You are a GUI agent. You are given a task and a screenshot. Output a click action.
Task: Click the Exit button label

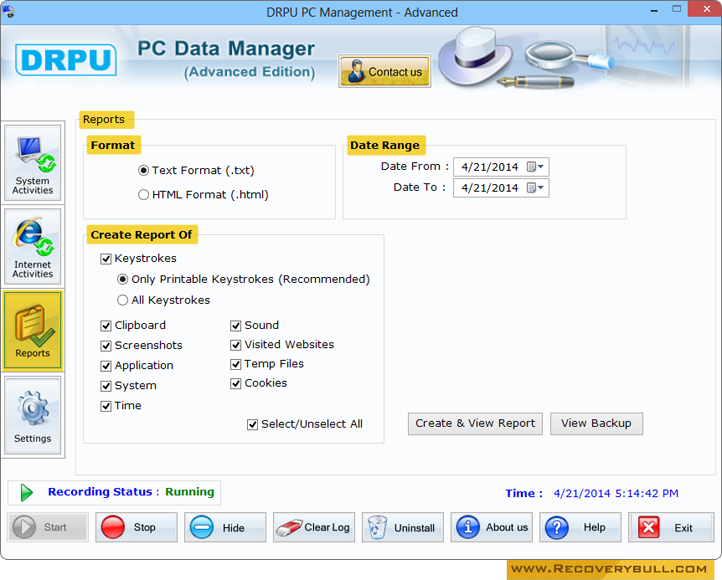pos(683,528)
